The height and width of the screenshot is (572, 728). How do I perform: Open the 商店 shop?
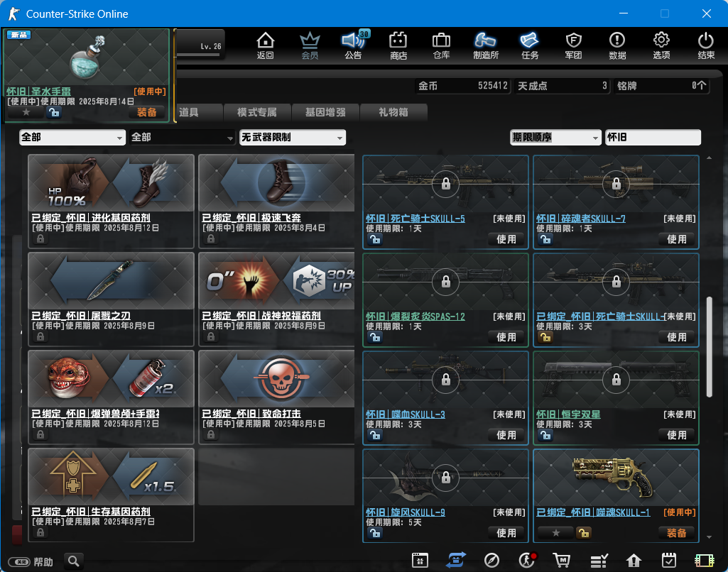coord(398,45)
